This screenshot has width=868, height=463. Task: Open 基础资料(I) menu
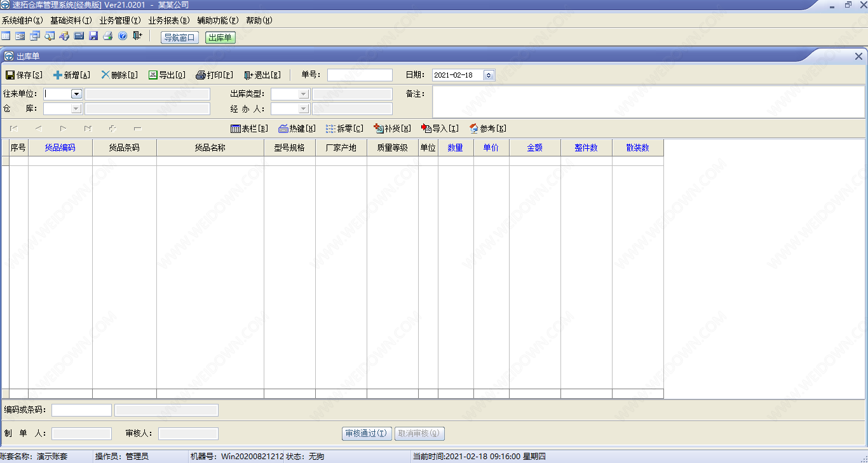pos(71,20)
